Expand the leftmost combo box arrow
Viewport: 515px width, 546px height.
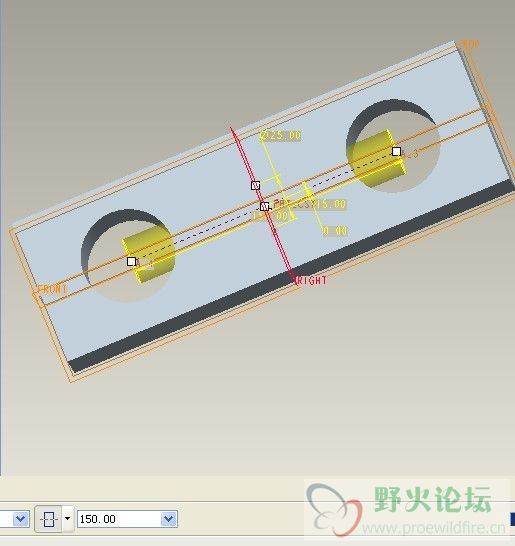click(x=21, y=519)
